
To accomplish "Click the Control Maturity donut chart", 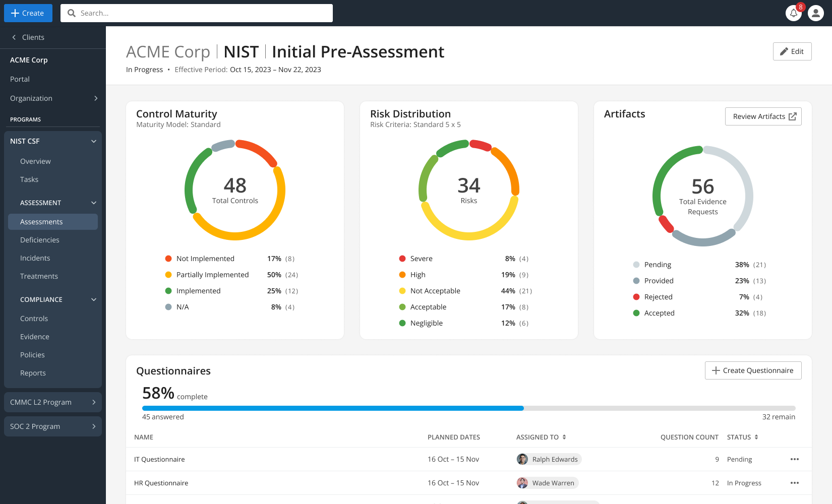I will [x=235, y=190].
